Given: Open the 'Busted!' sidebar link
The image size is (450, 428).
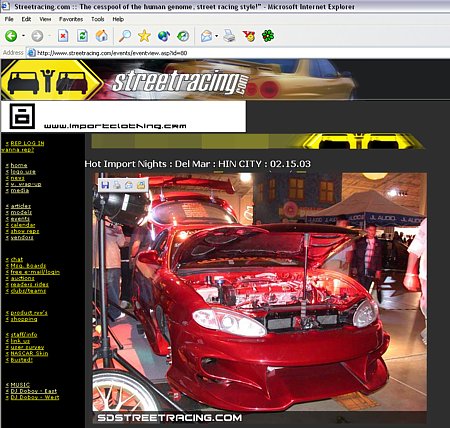Looking at the screenshot, I should 21,360.
